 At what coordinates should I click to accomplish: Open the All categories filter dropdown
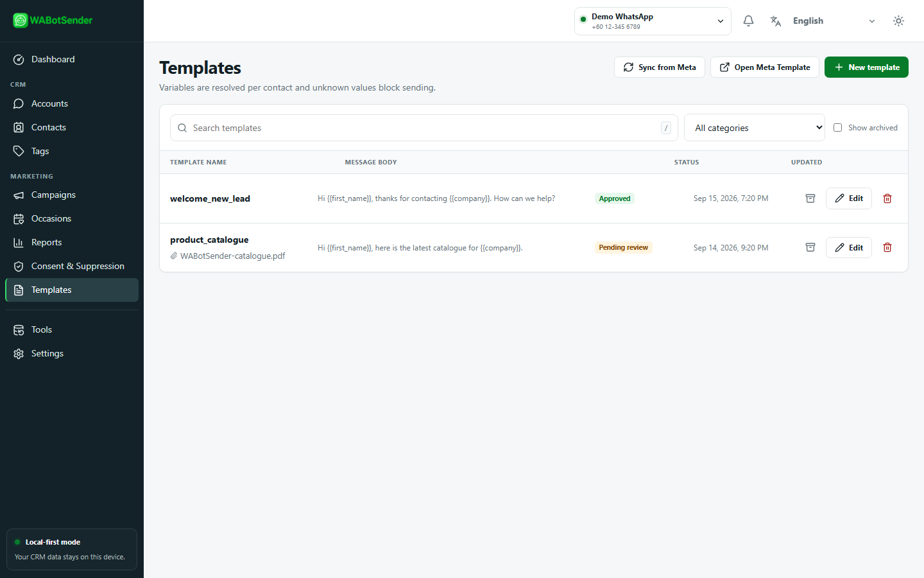(755, 128)
